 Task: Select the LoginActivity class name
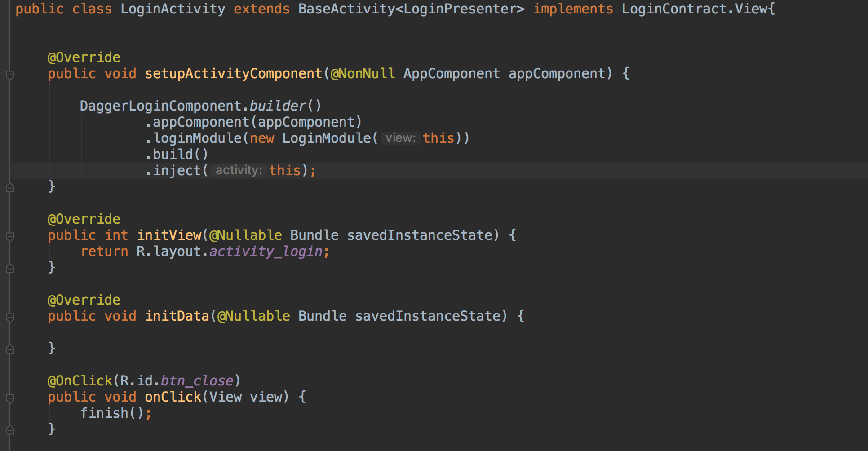[172, 9]
